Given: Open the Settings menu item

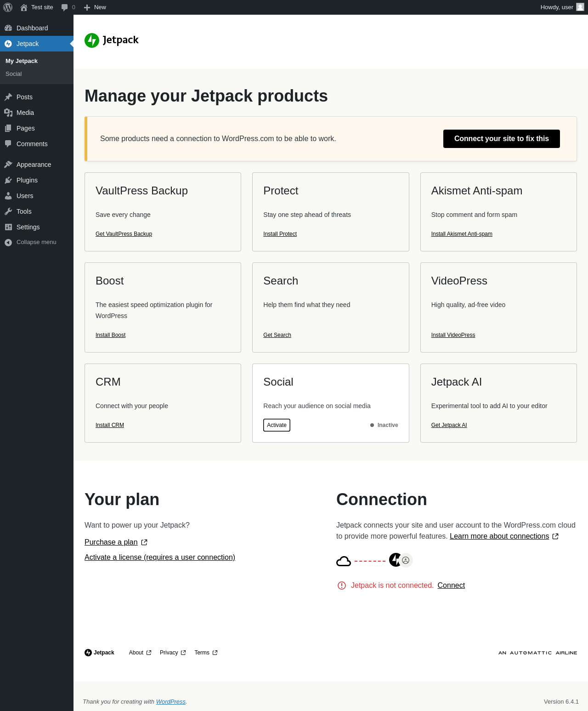Looking at the screenshot, I should pos(28,227).
